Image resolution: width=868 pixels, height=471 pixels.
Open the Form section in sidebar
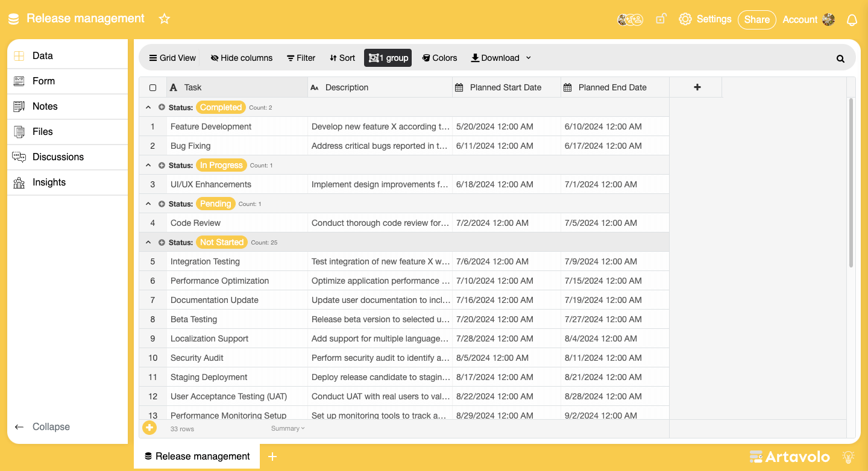pyautogui.click(x=68, y=81)
